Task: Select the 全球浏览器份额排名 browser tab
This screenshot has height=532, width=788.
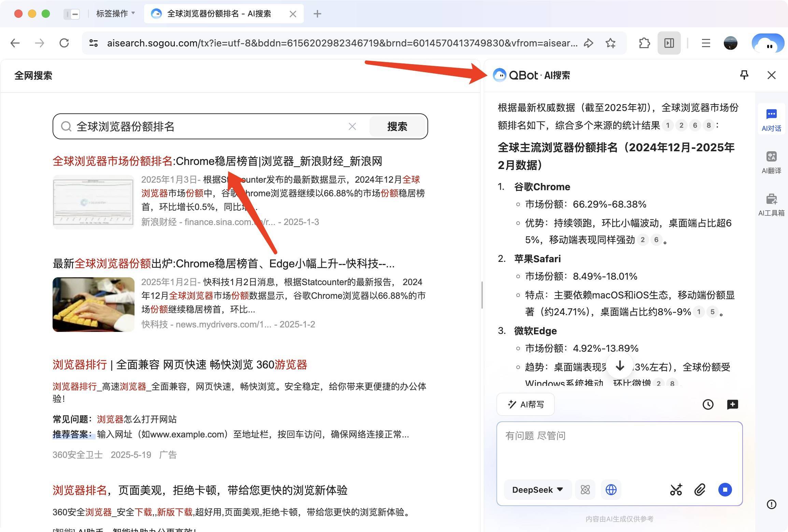Action: 219,14
